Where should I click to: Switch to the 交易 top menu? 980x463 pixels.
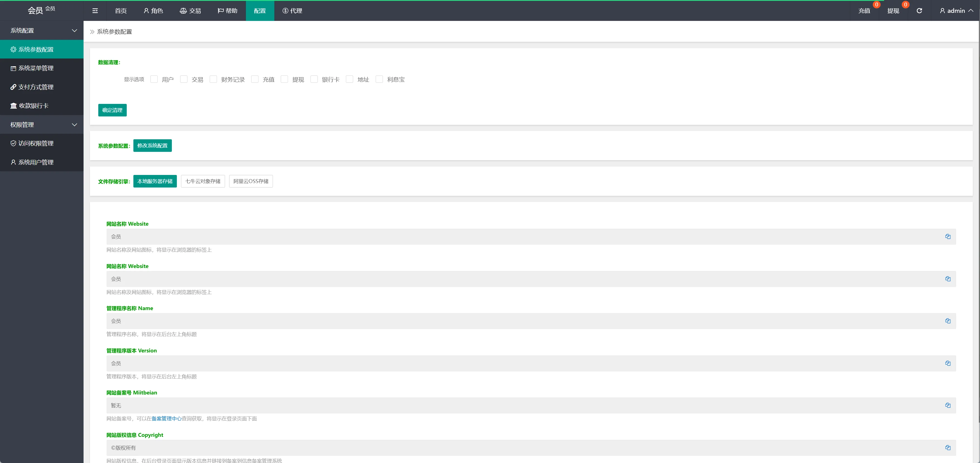[x=190, y=11]
